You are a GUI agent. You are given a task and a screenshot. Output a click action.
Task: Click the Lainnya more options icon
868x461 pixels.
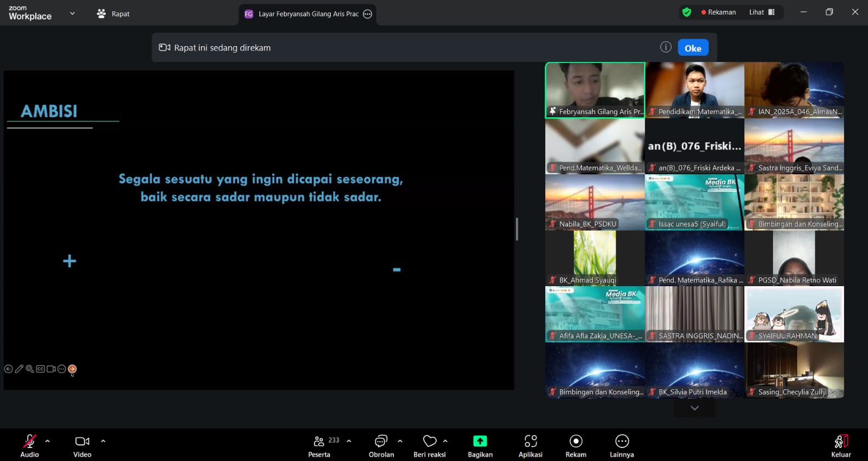click(x=622, y=441)
